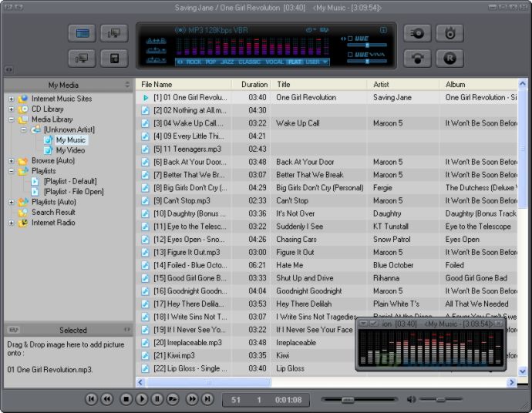The image size is (532, 413).
Task: Open My Video under Unknown Artist
Action: (x=71, y=150)
